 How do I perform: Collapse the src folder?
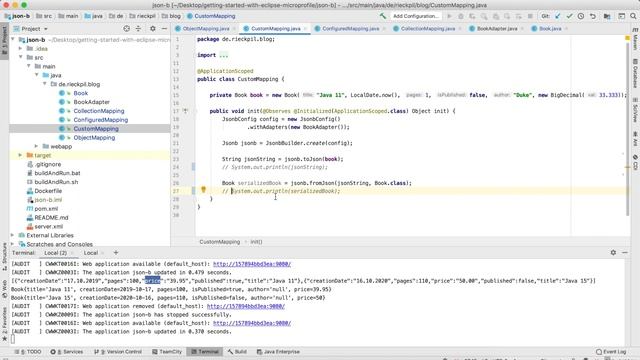coord(20,57)
